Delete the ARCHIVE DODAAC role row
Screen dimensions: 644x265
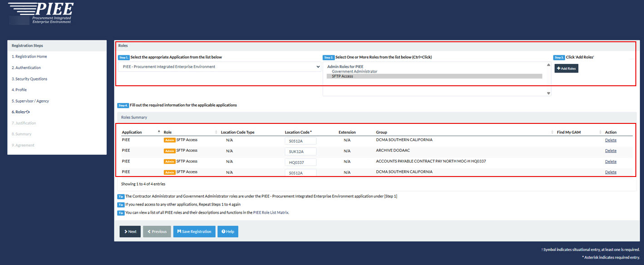pos(611,151)
